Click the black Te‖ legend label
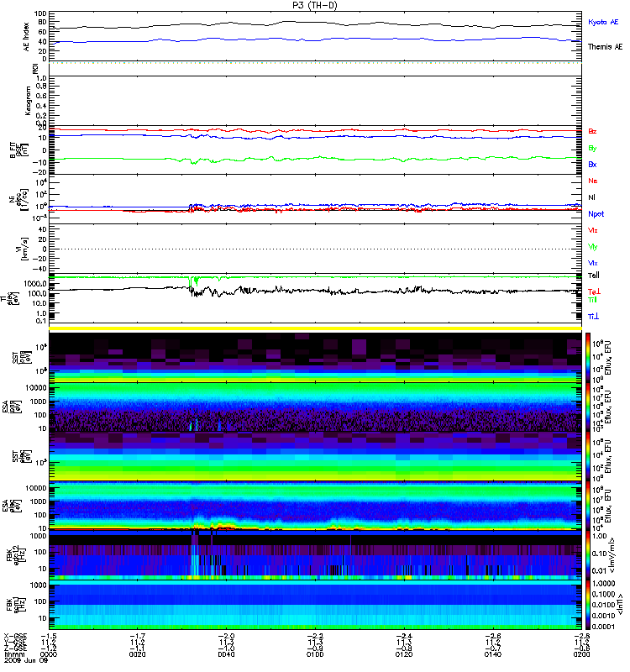 tap(594, 276)
